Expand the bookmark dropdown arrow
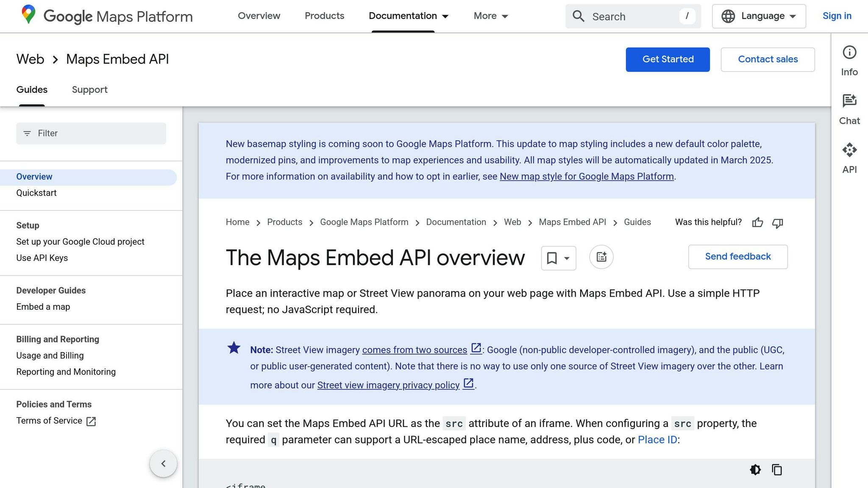The height and width of the screenshot is (488, 868). click(567, 258)
